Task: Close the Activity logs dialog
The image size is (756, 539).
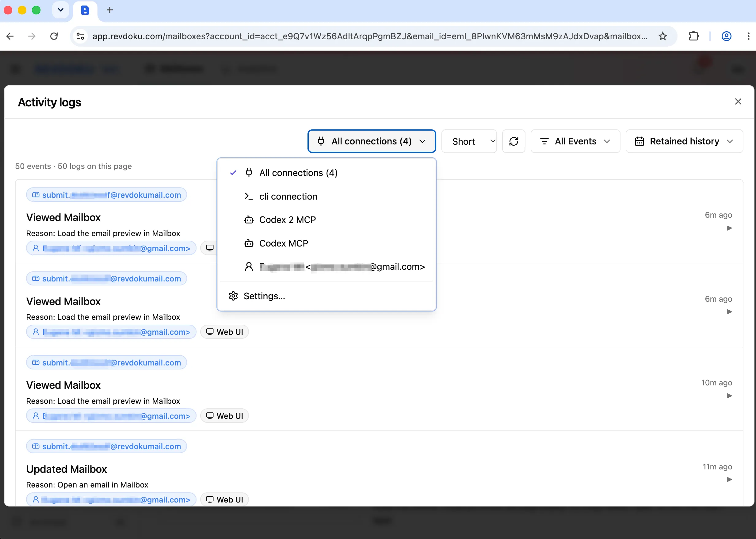Action: click(738, 101)
